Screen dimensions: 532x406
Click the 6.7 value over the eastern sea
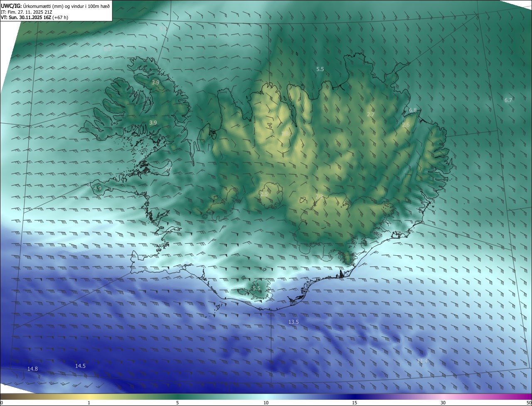(508, 100)
